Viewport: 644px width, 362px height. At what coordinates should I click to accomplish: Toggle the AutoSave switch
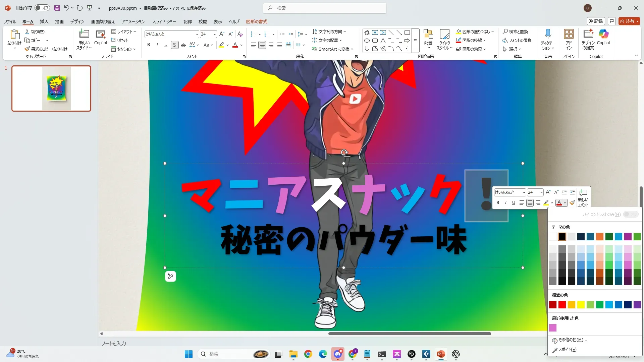pos(42,8)
